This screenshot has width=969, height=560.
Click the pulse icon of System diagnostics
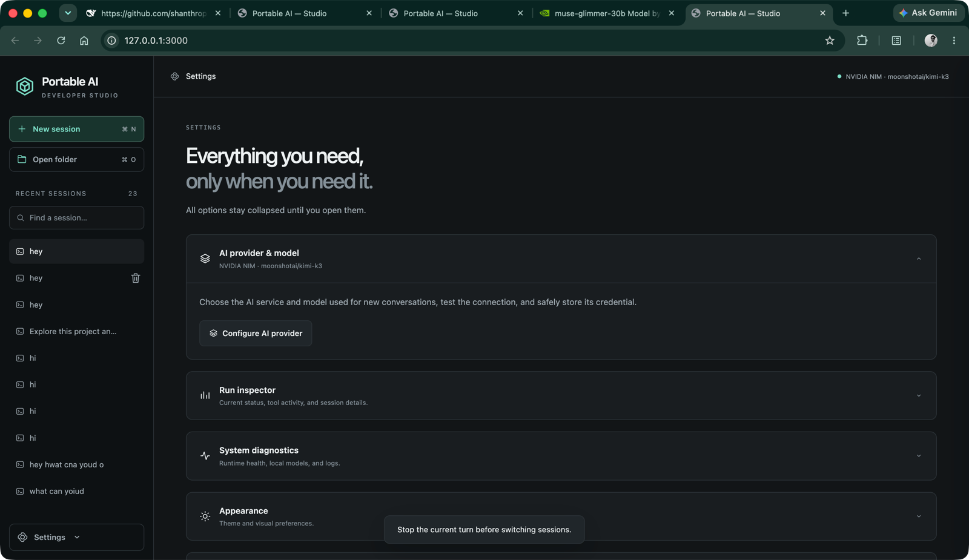coord(205,456)
